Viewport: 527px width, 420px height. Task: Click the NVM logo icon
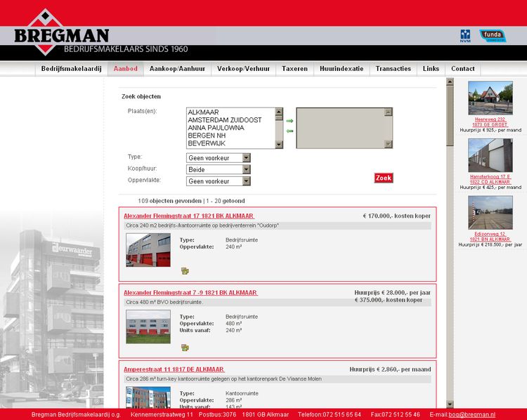tap(464, 36)
